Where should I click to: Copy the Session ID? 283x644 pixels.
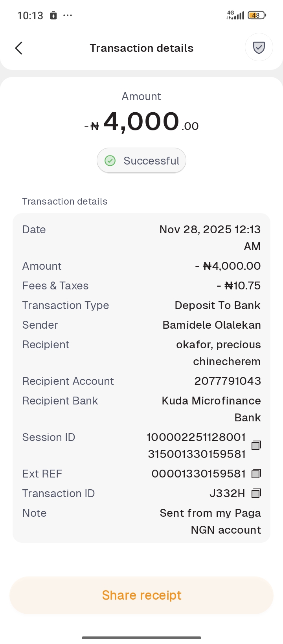[256, 445]
